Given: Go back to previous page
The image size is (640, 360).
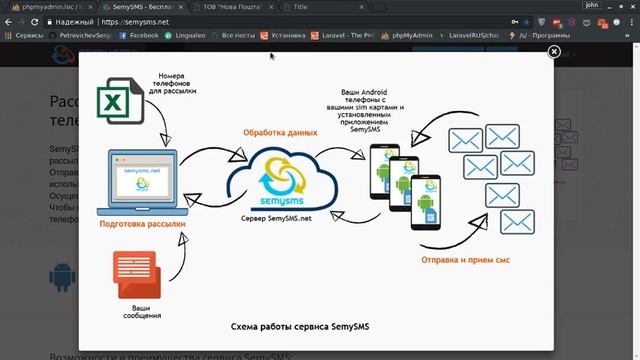Looking at the screenshot, I should click(x=8, y=22).
